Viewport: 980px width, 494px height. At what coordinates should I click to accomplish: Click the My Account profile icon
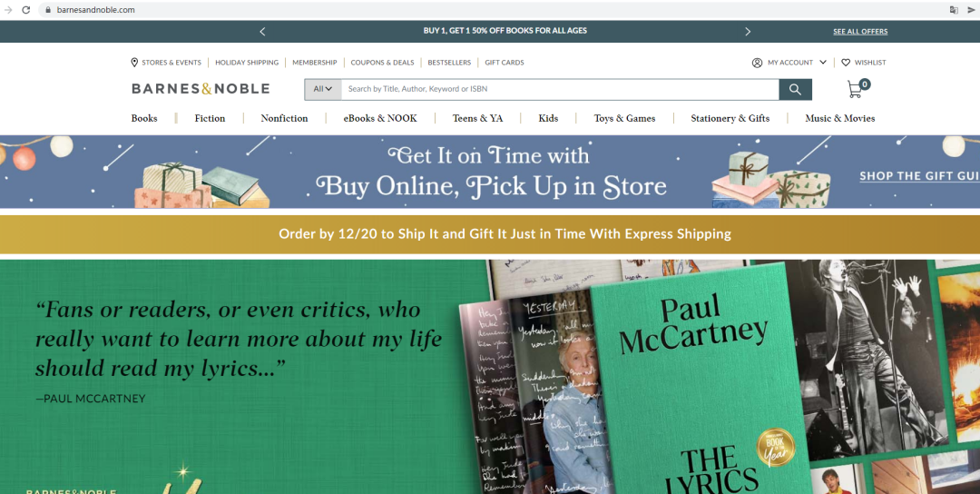click(x=757, y=63)
